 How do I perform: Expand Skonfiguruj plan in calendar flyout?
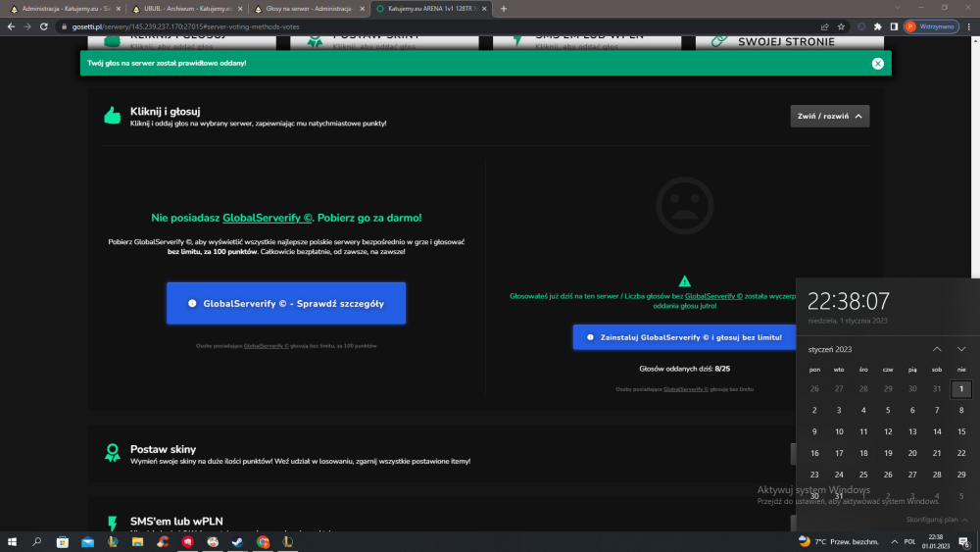pyautogui.click(x=937, y=520)
